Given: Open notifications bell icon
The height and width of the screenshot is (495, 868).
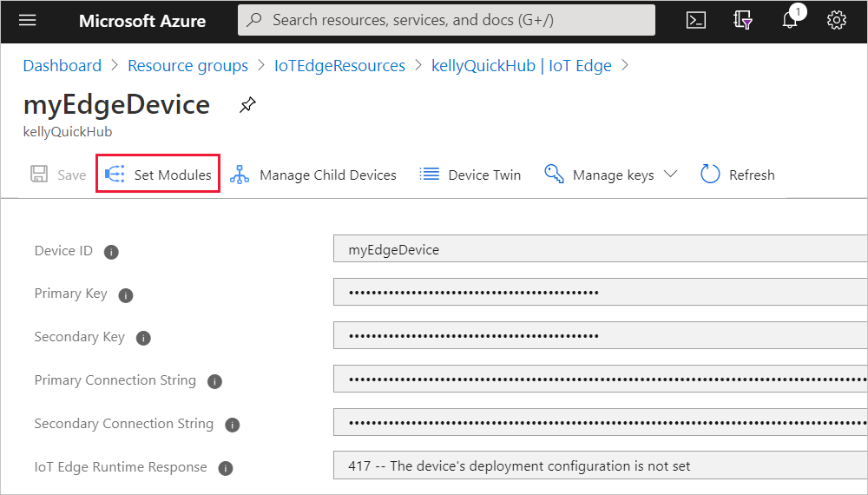Looking at the screenshot, I should (789, 20).
